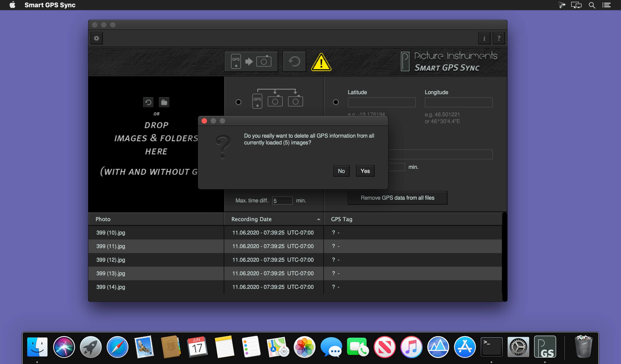Open the help question mark button

498,38
